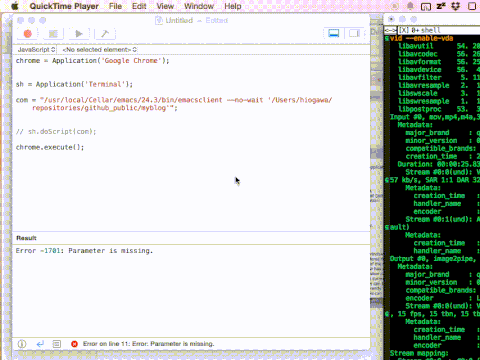Open the log history icon
Screen dimensions: 480x360
57,344
